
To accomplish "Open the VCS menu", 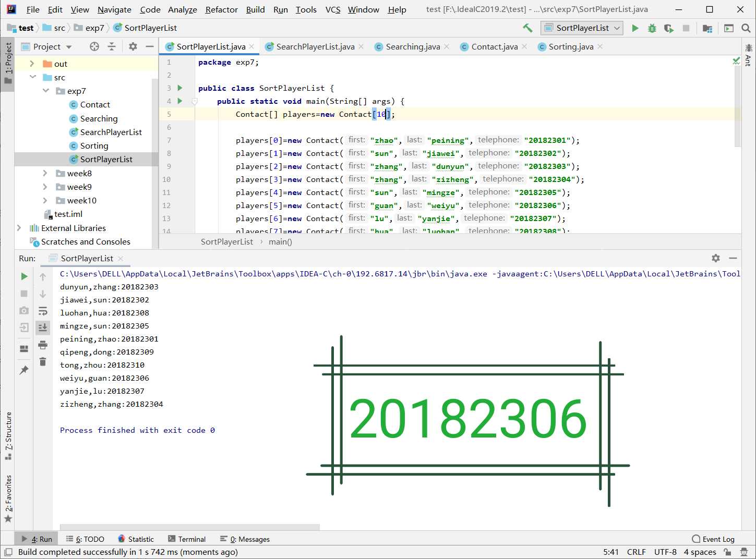I will click(x=333, y=9).
